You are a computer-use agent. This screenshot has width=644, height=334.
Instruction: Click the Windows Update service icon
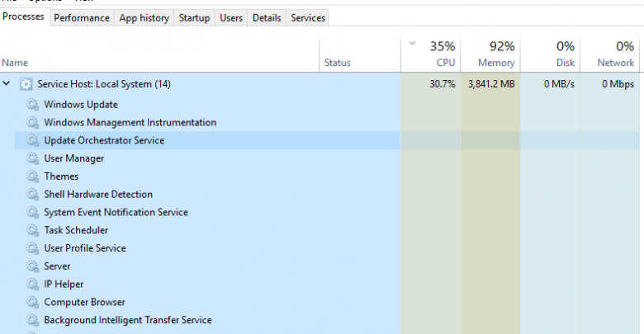(x=33, y=105)
